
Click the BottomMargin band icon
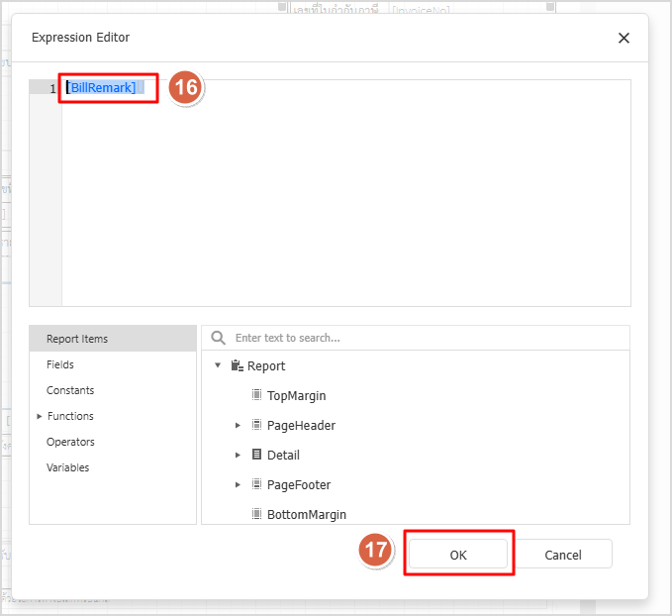(256, 514)
